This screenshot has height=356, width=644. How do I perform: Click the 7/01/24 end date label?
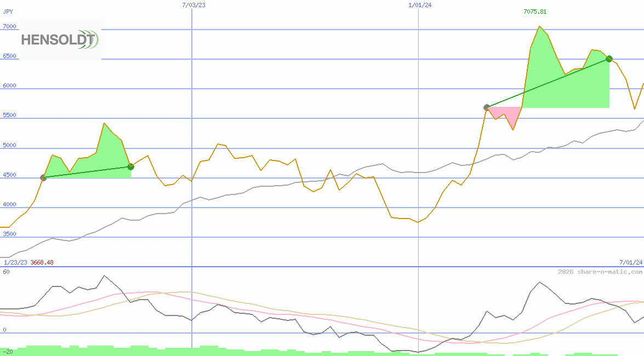pos(630,262)
